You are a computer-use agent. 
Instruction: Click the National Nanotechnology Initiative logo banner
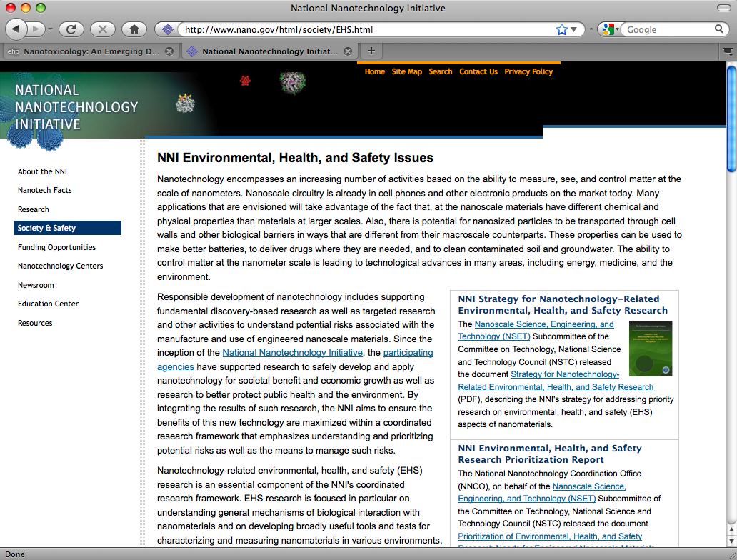click(76, 107)
